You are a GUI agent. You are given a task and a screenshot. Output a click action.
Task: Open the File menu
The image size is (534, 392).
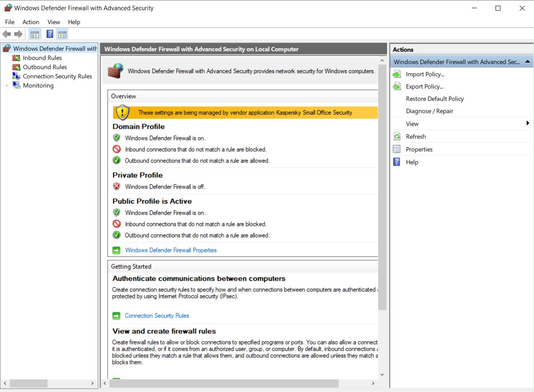coord(10,22)
